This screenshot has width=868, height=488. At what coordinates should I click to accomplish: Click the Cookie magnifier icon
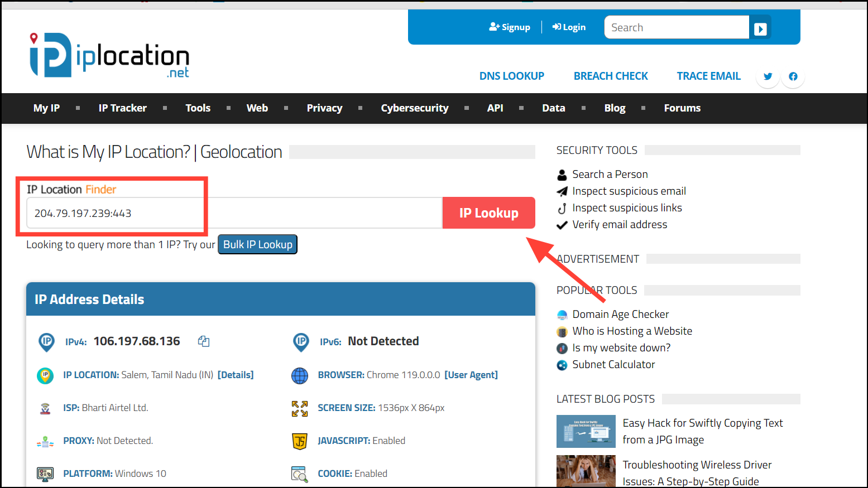pos(300,474)
